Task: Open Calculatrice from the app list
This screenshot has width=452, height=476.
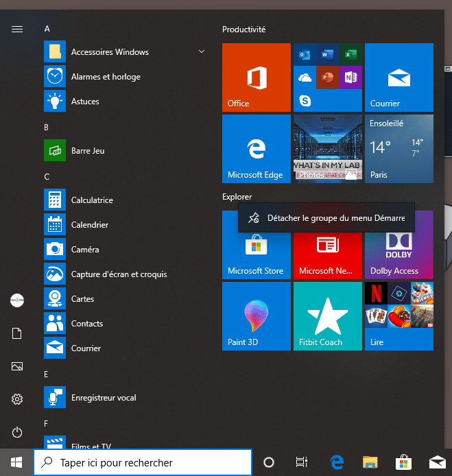Action: tap(92, 200)
